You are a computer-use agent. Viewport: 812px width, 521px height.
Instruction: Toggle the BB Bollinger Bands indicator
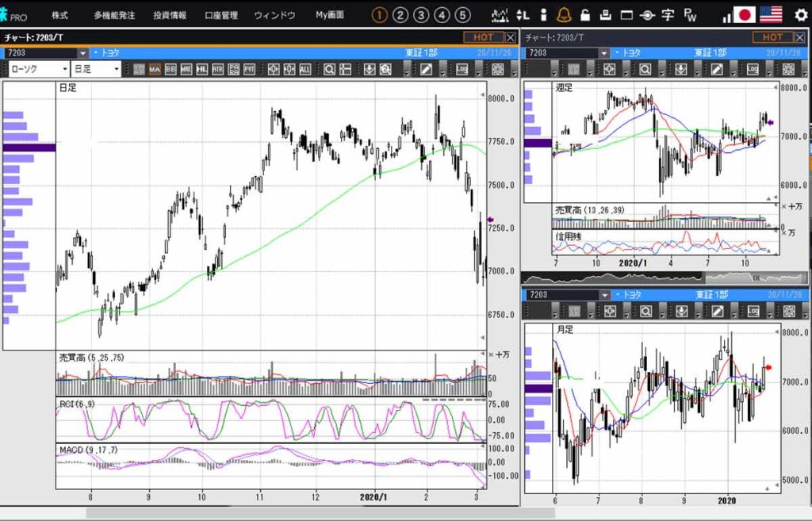pyautogui.click(x=170, y=69)
